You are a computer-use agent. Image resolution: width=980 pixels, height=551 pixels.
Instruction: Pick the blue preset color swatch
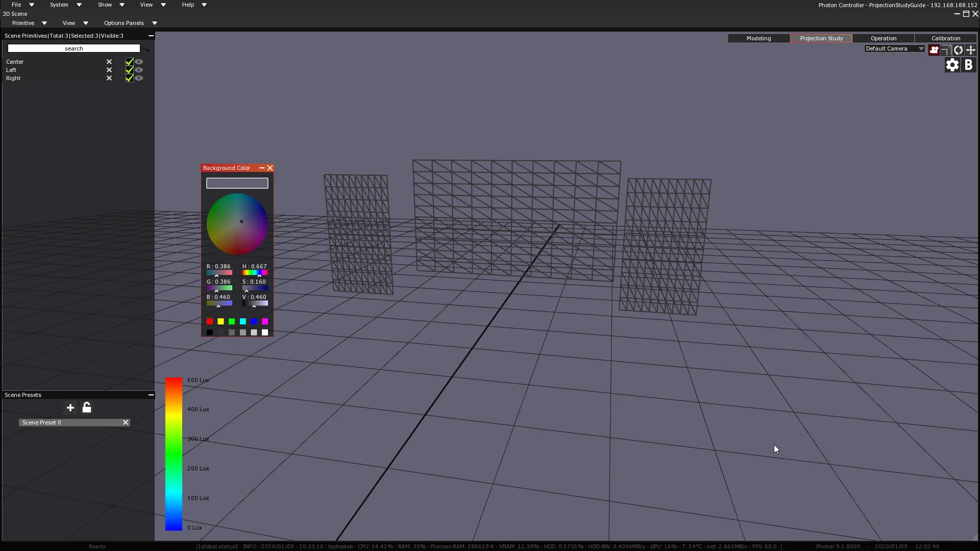pyautogui.click(x=254, y=321)
